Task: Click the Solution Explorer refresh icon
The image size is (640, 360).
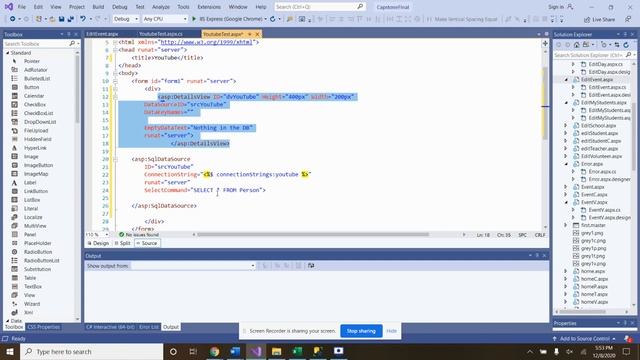Action: click(626, 45)
